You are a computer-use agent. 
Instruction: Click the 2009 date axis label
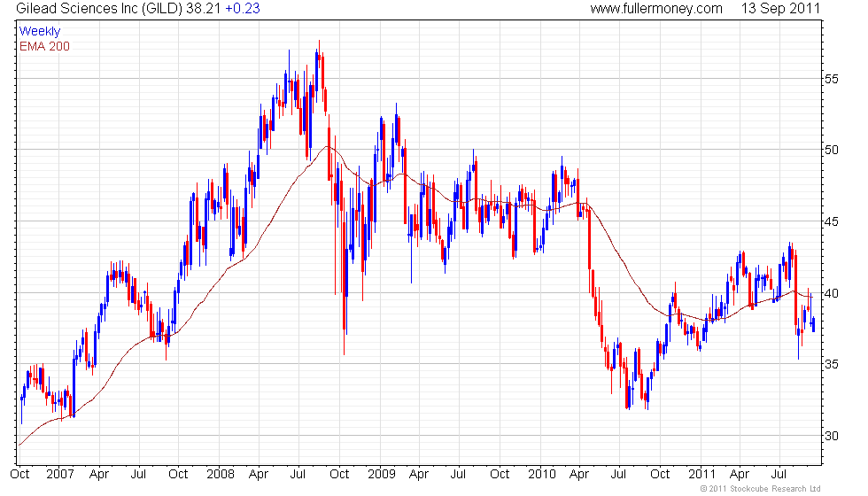pyautogui.click(x=382, y=475)
